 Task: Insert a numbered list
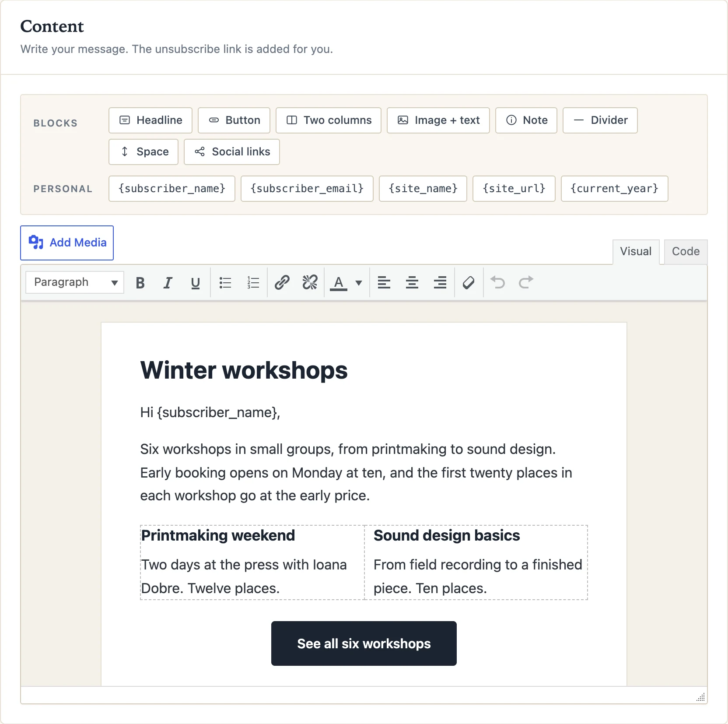[253, 283]
